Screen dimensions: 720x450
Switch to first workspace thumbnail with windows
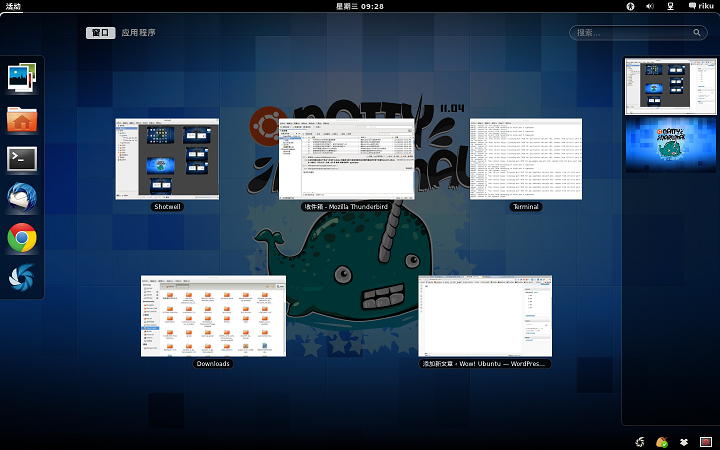(671, 86)
